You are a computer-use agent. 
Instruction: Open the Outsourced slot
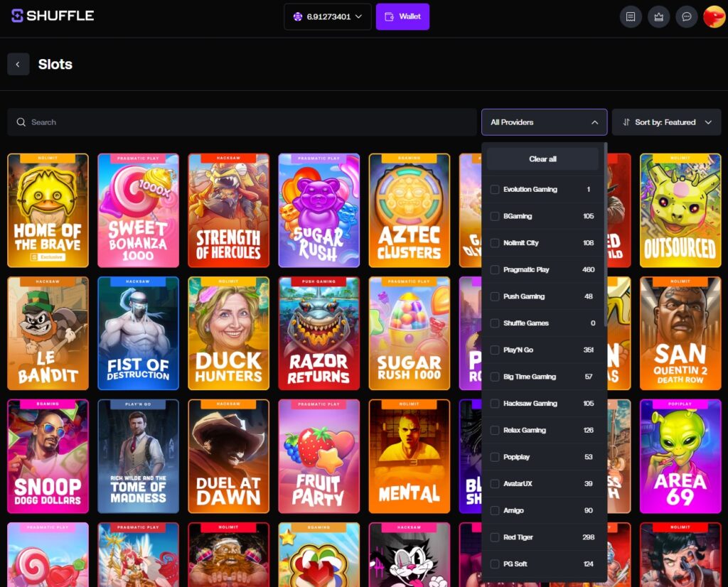click(680, 210)
